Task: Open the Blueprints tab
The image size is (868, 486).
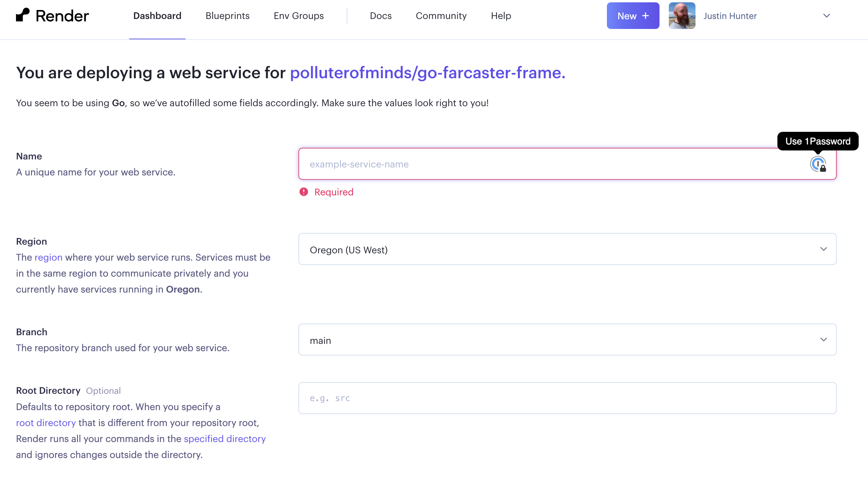Action: 227,16
